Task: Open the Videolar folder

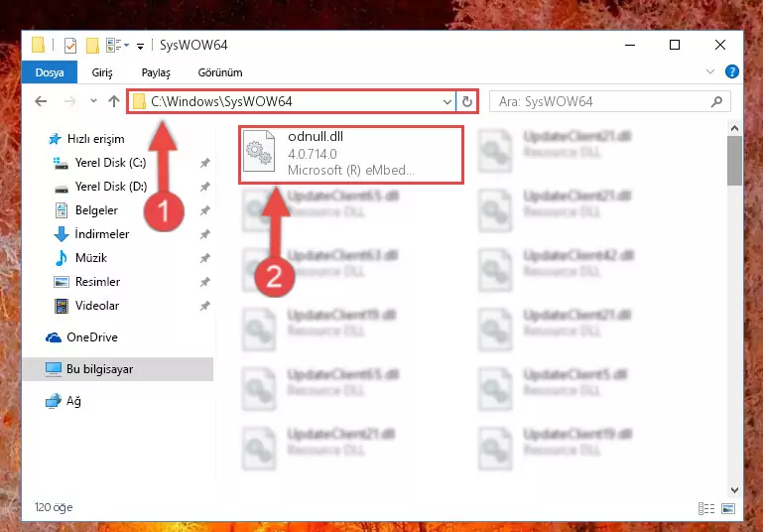Action: (x=86, y=306)
